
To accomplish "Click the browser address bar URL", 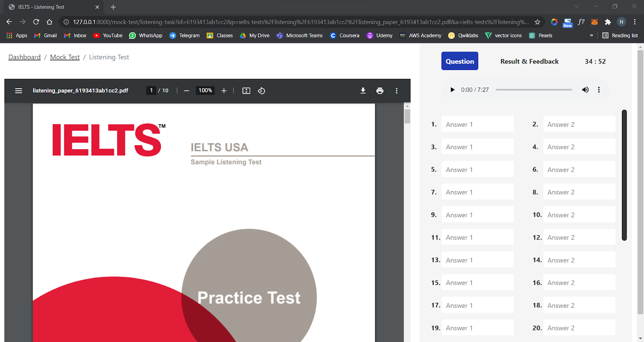I will point(301,22).
